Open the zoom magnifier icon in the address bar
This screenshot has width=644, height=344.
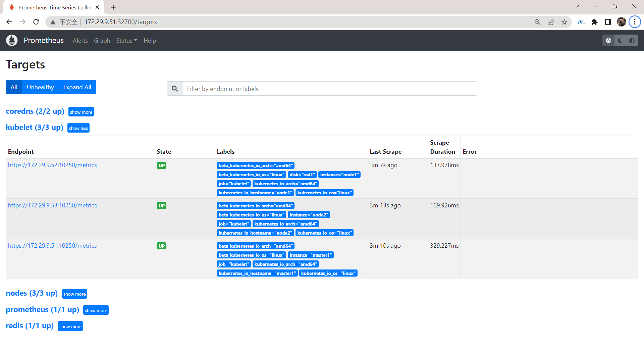click(x=537, y=22)
